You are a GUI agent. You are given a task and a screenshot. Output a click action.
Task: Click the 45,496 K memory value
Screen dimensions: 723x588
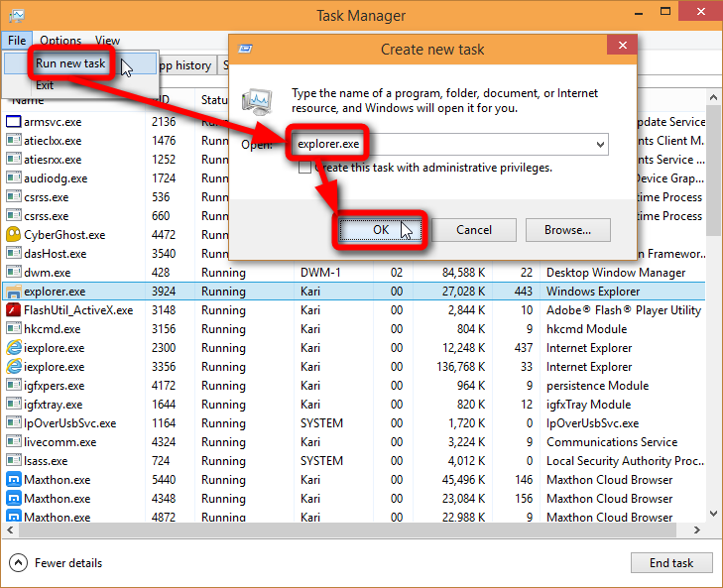coord(463,480)
